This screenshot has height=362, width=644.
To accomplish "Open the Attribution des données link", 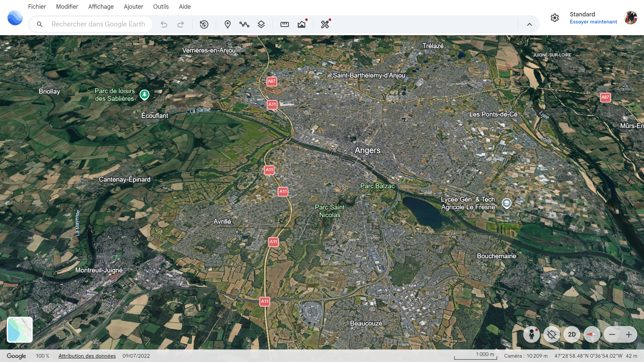I will (87, 356).
